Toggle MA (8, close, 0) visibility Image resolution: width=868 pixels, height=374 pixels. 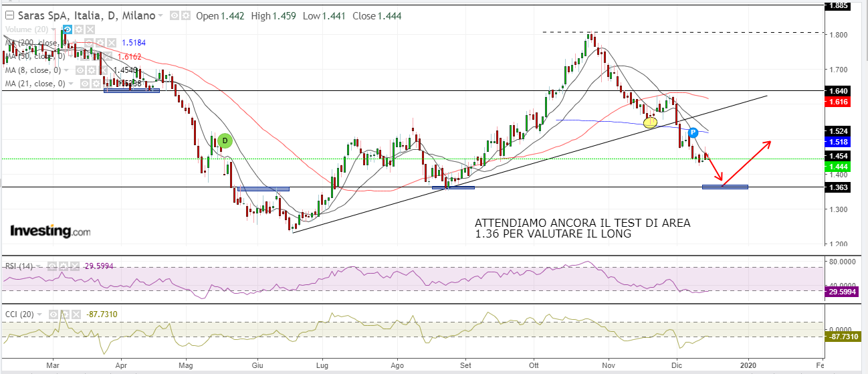80,70
